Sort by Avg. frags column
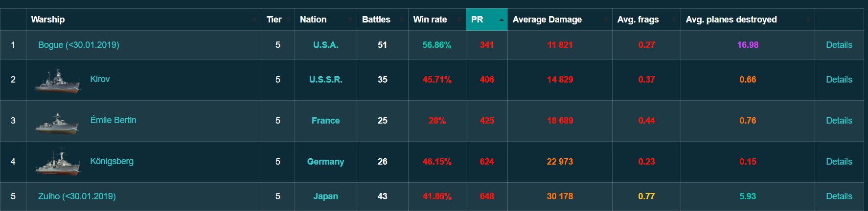Screen dimensions: 868x211 coord(638,20)
